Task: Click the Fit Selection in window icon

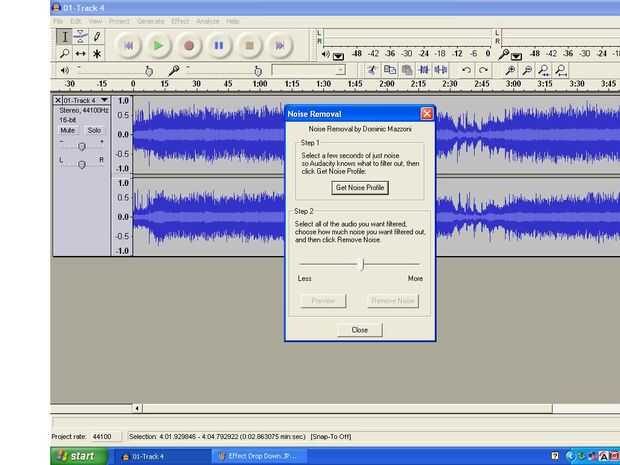Action: 544,70
